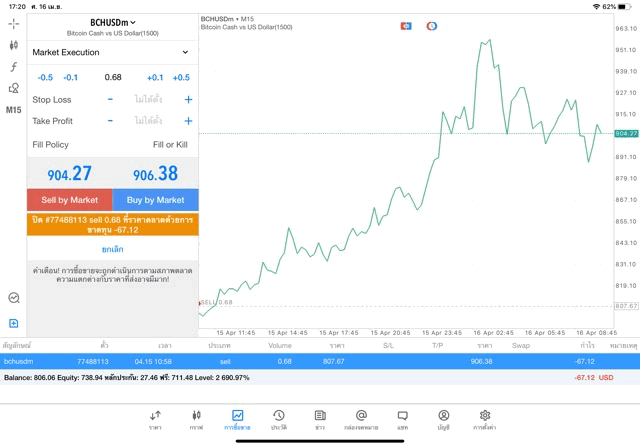This screenshot has width=640, height=447.
Task: Change Fill or Kill fill policy
Action: [x=170, y=145]
